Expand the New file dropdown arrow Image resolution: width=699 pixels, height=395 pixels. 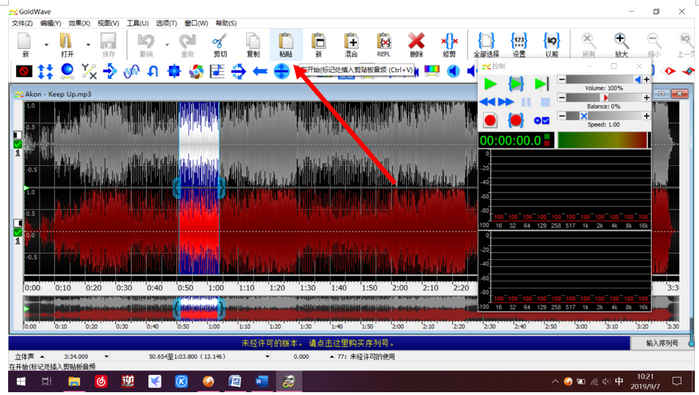[46, 44]
